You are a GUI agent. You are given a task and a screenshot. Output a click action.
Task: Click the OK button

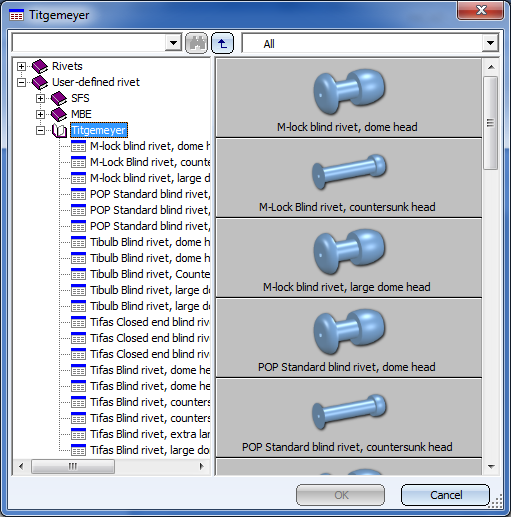[x=341, y=495]
